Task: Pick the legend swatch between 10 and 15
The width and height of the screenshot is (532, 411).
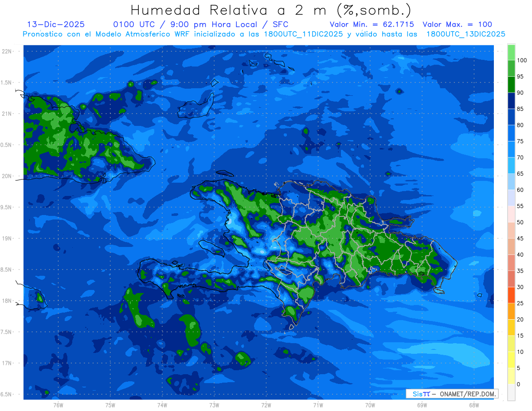Action: pos(511,344)
